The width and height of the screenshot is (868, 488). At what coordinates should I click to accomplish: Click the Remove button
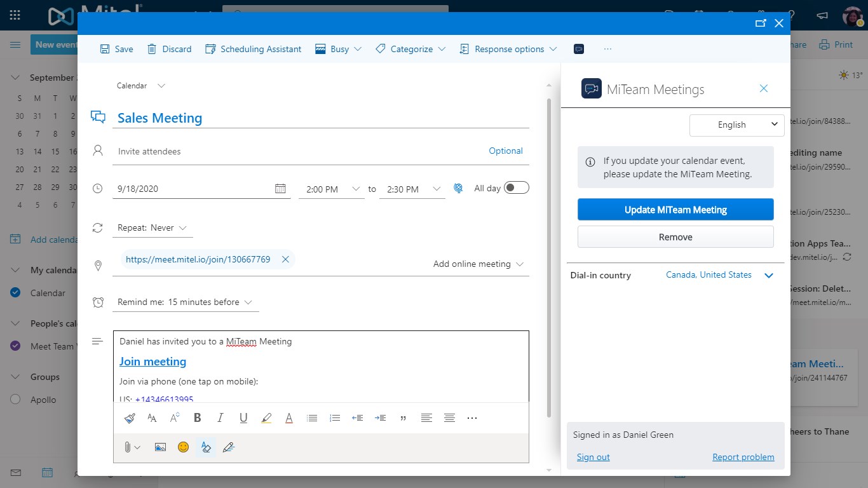pos(675,237)
